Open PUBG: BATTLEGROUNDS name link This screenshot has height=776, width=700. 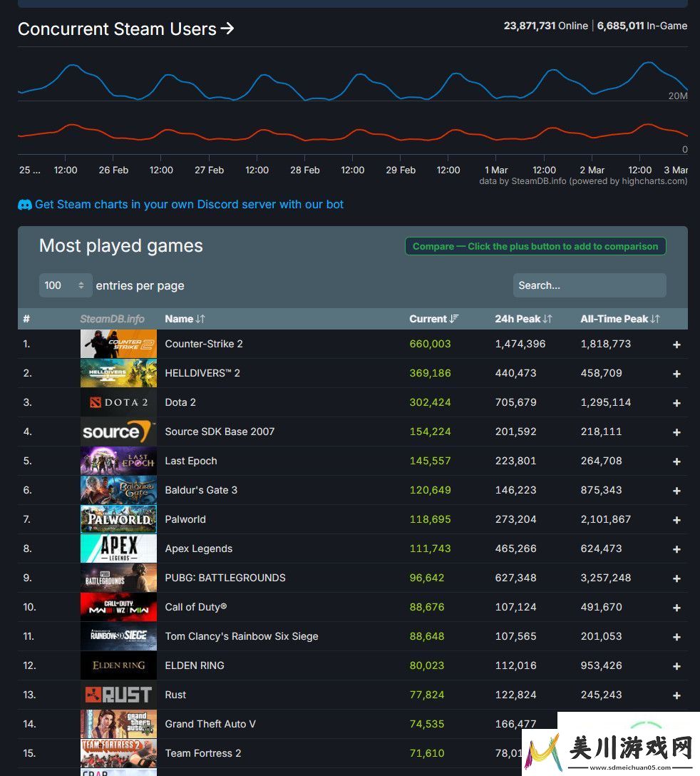(225, 578)
